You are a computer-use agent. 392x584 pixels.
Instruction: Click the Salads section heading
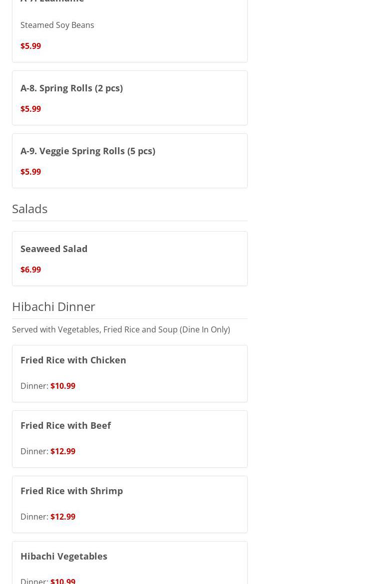29,208
